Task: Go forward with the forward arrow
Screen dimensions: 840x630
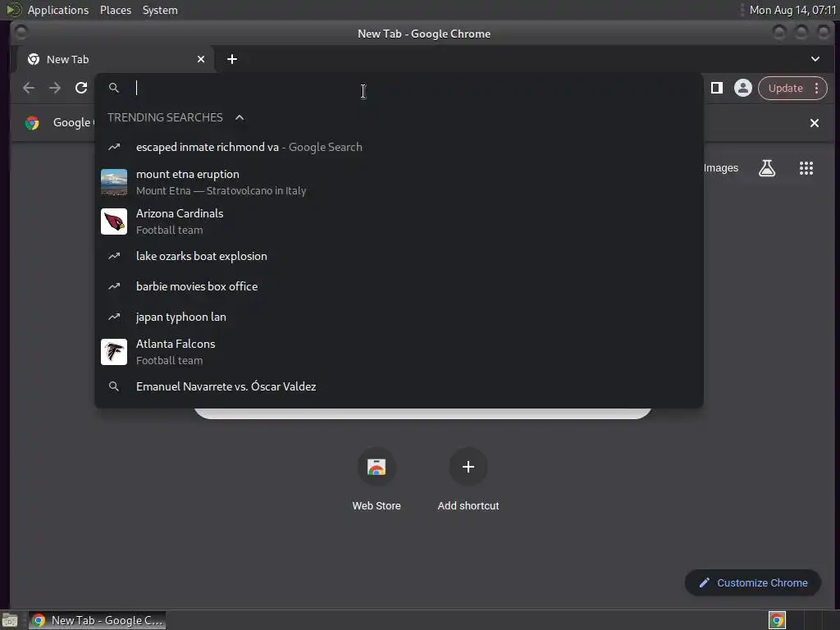Action: pyautogui.click(x=55, y=88)
